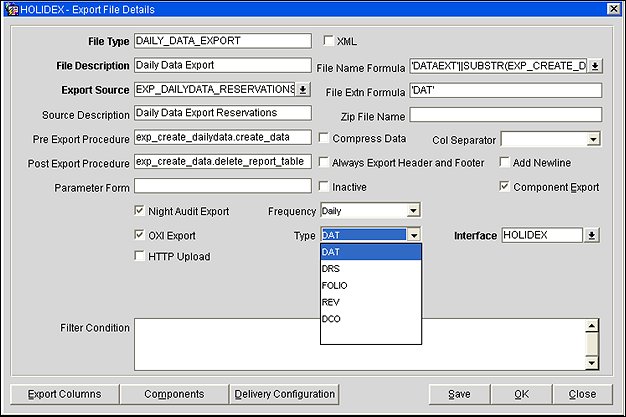The height and width of the screenshot is (417, 626).
Task: Uncheck the Component Export checkbox
Action: 503,186
